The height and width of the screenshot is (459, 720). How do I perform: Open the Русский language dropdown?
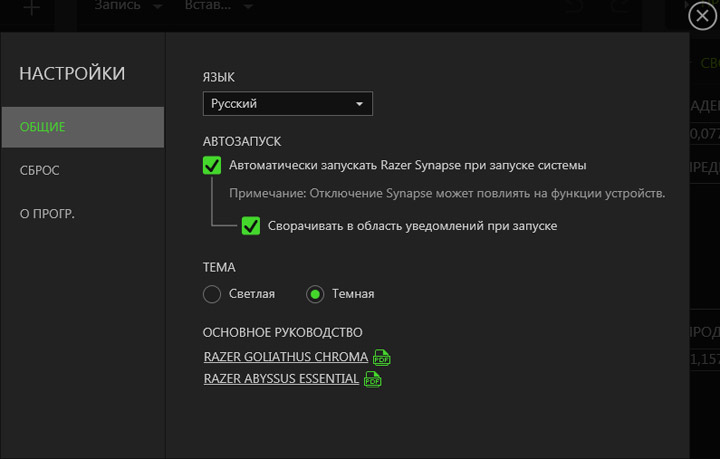pos(288,103)
